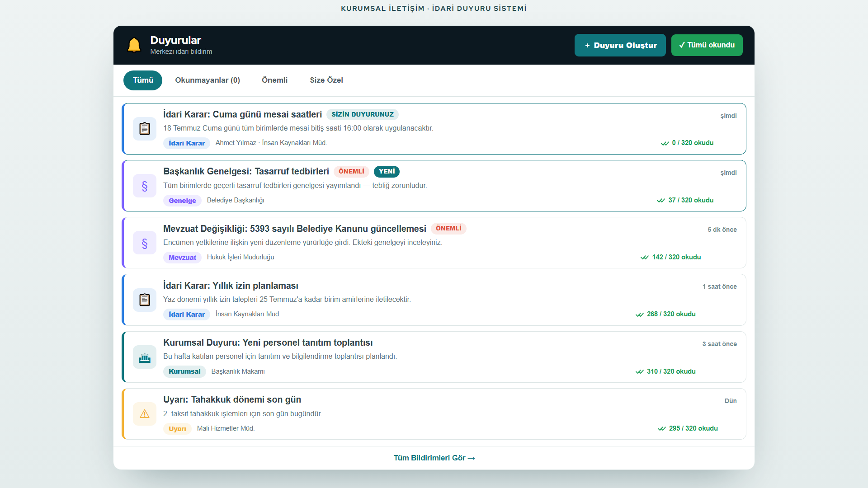
Task: Mark all as read with Tümü okundu
Action: click(707, 45)
